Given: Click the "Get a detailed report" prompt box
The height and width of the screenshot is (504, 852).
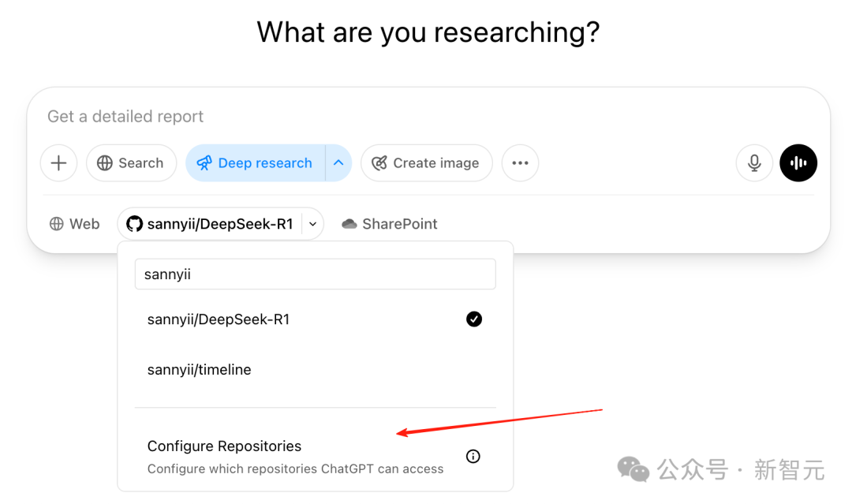Looking at the screenshot, I should coord(316,117).
